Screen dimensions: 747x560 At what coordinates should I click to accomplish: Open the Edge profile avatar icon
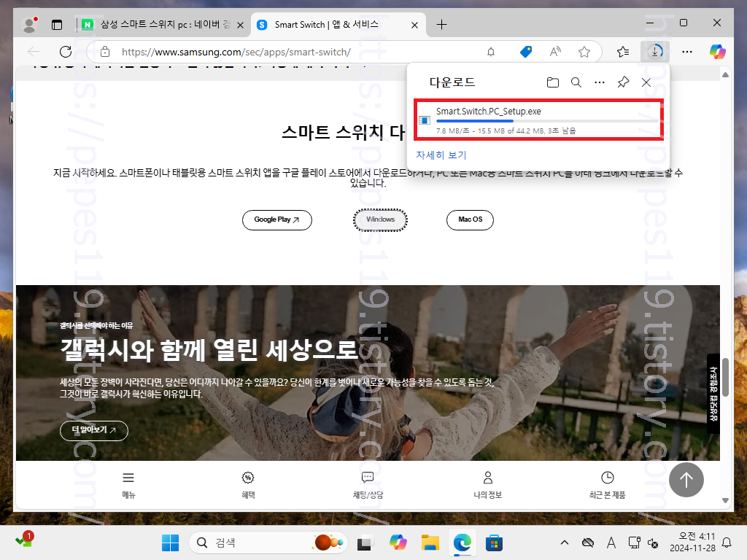(30, 24)
